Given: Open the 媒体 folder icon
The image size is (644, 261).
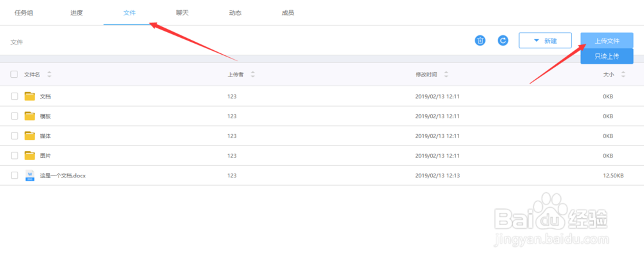Looking at the screenshot, I should coord(30,136).
